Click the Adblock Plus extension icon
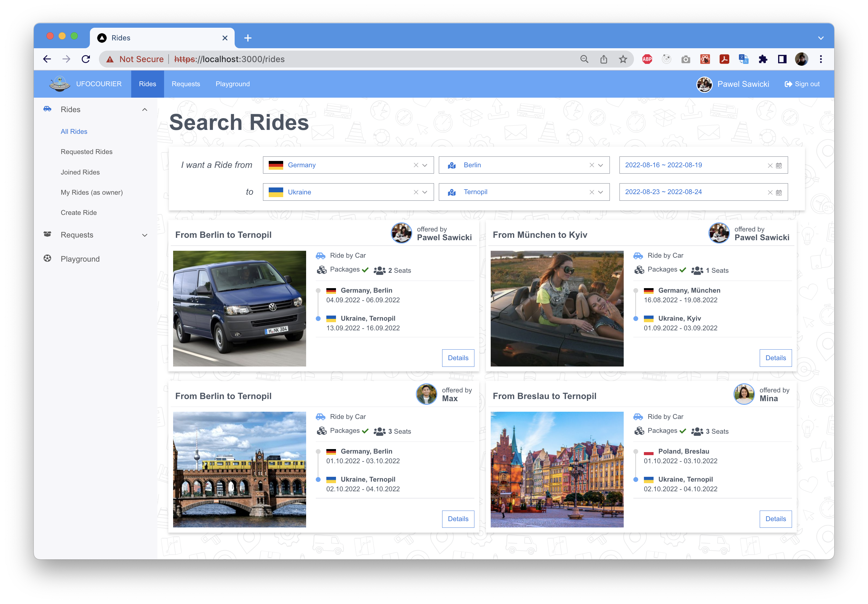Screen dimensions: 868x604 point(647,59)
